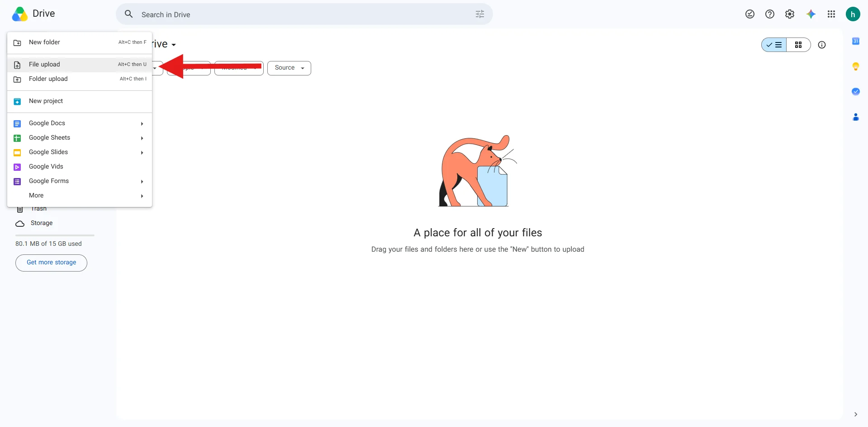
Task: Click the Google Vids icon in menu
Action: pyautogui.click(x=17, y=167)
